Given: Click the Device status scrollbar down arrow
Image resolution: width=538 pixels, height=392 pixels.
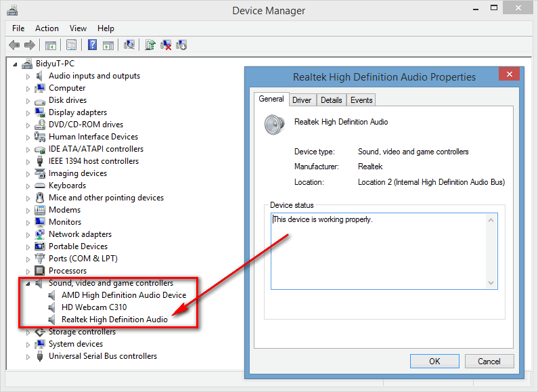Looking at the screenshot, I should (492, 283).
